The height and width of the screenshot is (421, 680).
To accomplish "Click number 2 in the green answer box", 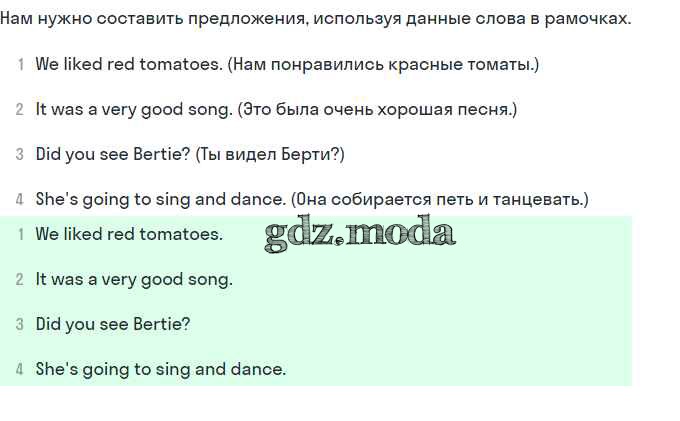I will [20, 280].
